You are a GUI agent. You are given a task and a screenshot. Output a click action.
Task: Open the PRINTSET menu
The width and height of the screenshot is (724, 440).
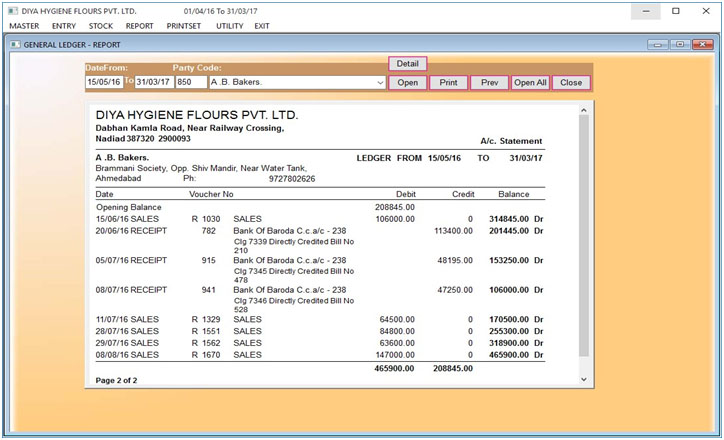[185, 25]
